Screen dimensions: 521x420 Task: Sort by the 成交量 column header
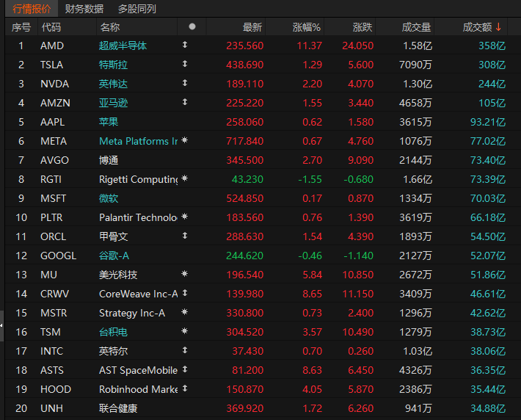point(416,27)
